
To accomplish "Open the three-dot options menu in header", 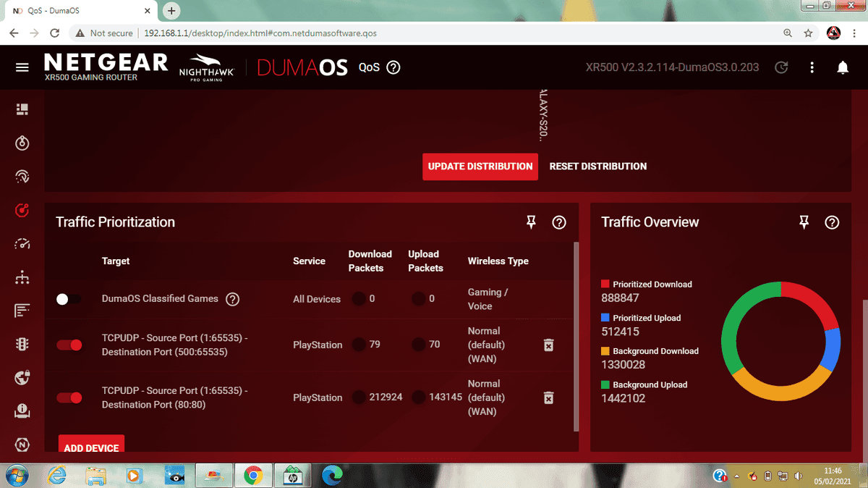I will [x=812, y=67].
